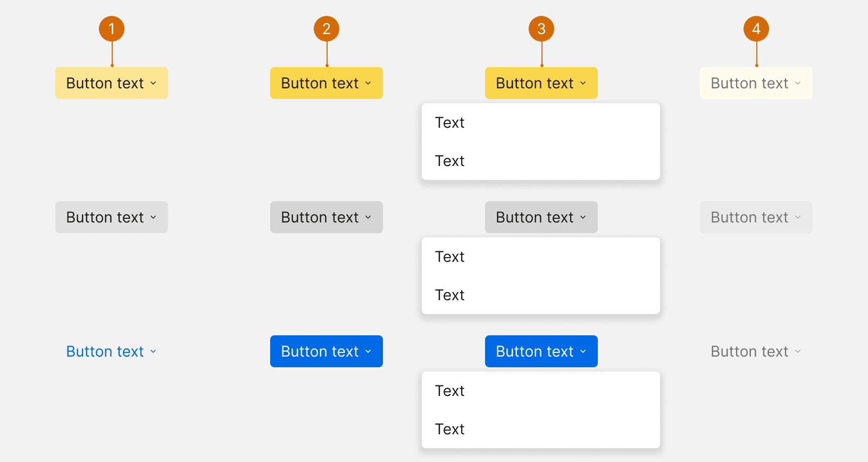This screenshot has height=462, width=868.
Task: Select first Text item in yellow button's menu
Action: coord(450,123)
